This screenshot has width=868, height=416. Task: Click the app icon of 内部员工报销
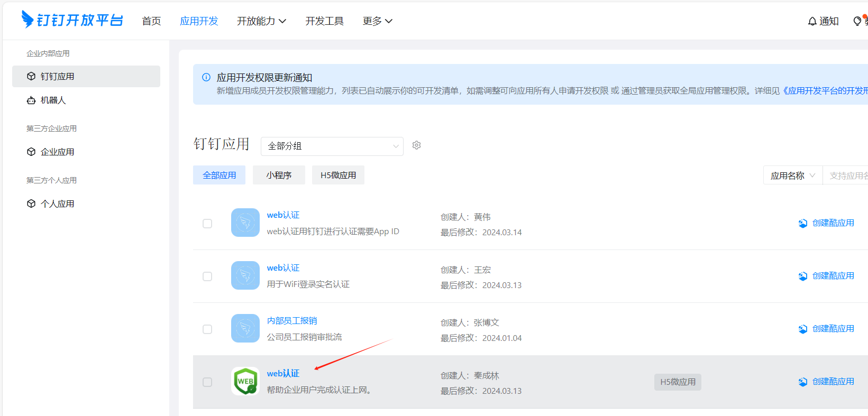245,328
